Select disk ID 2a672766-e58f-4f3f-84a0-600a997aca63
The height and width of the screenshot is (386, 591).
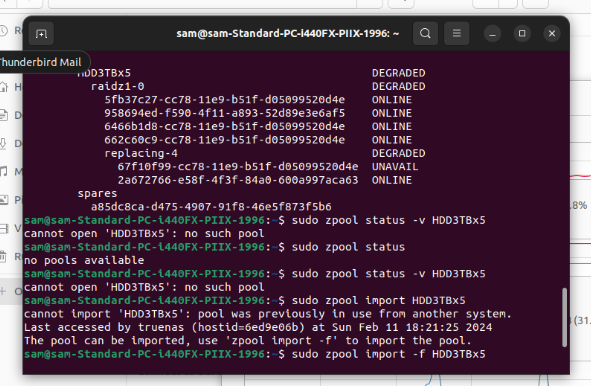(x=238, y=180)
